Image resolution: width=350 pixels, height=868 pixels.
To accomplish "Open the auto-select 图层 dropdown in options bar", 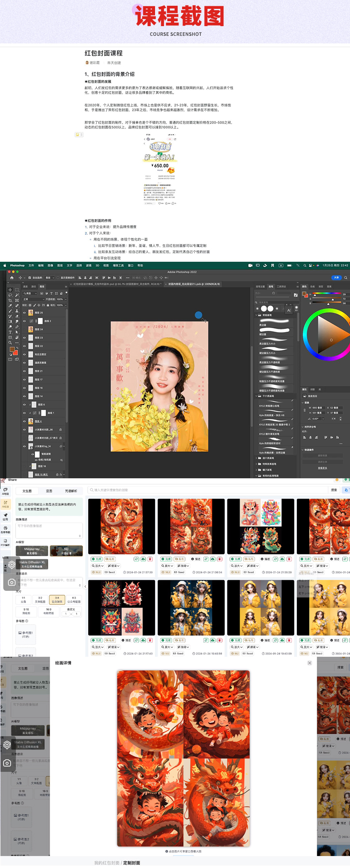I will (50, 278).
